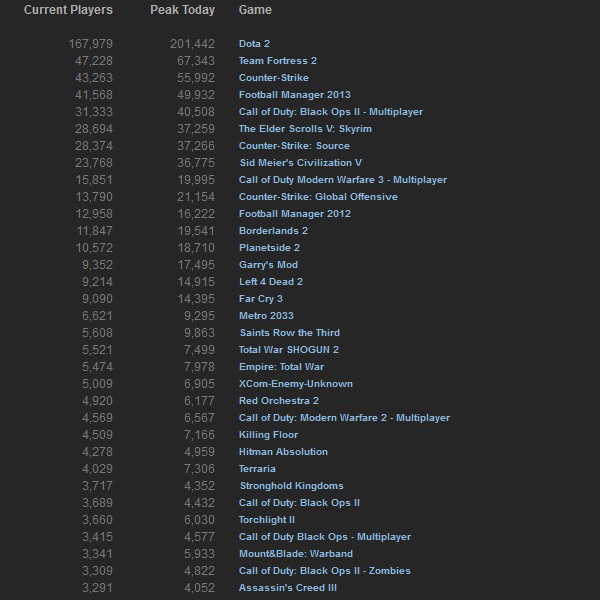Click the Team Fortress 2 link
The image size is (600, 600).
coord(277,61)
